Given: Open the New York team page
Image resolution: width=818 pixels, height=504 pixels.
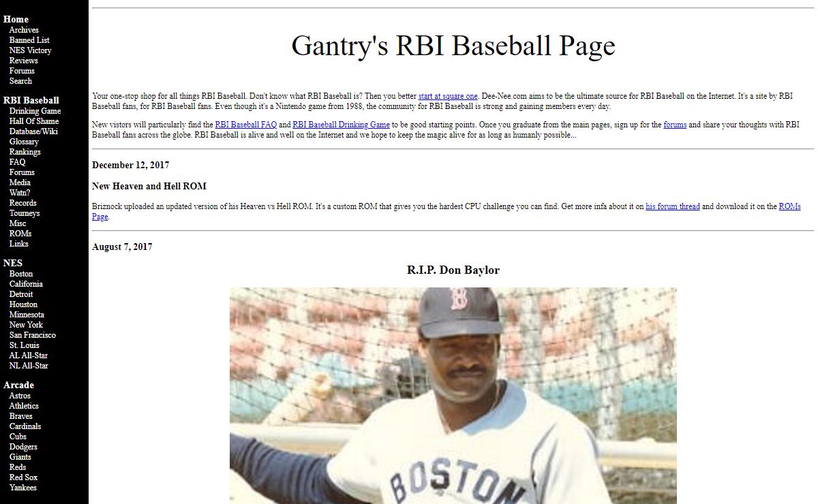Looking at the screenshot, I should (x=26, y=325).
